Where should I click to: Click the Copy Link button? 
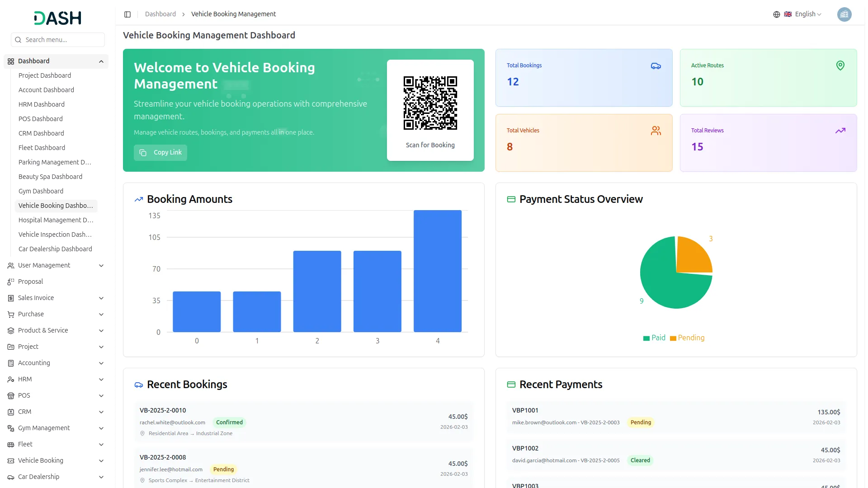point(160,153)
